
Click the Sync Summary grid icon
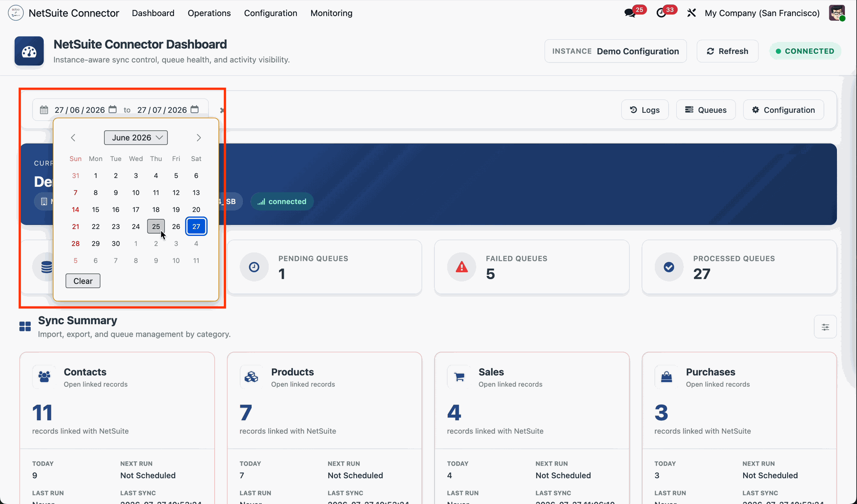click(x=25, y=326)
